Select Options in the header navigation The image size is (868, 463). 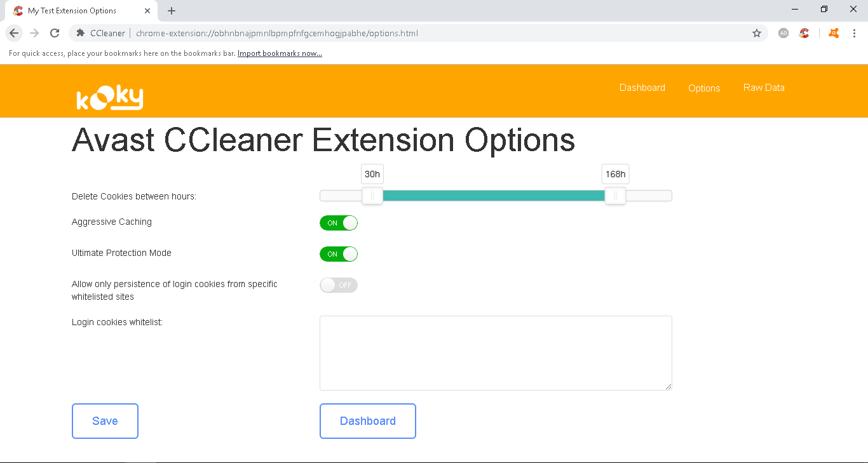click(704, 88)
